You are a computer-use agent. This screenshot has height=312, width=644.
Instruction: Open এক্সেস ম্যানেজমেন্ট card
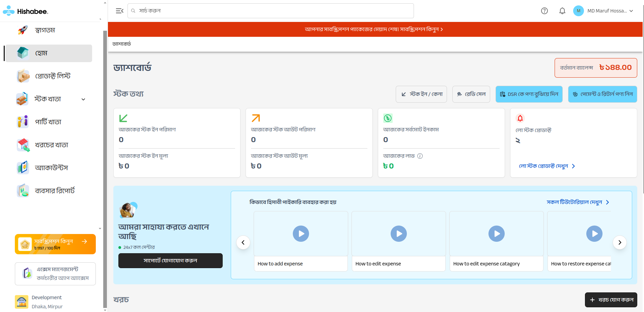pyautogui.click(x=55, y=274)
